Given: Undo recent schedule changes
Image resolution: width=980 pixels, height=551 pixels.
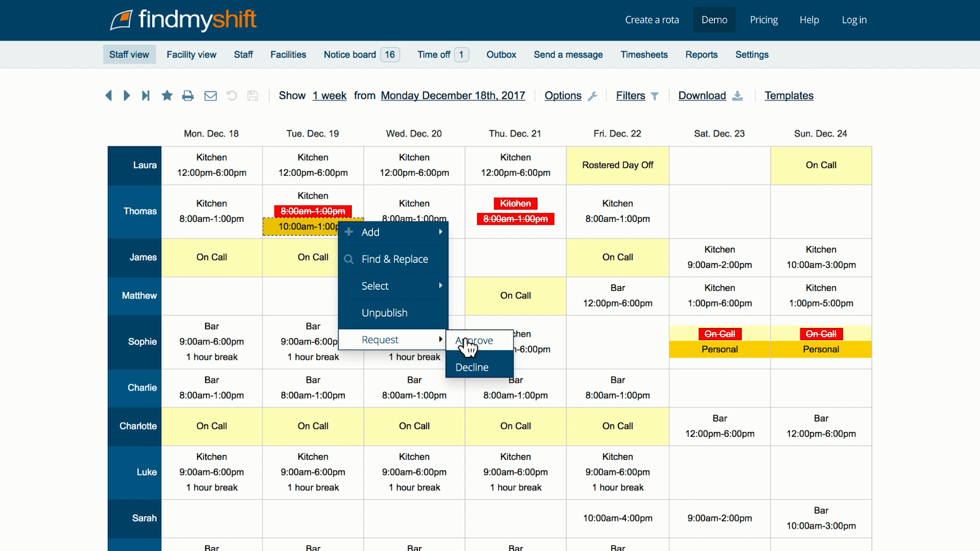Looking at the screenshot, I should (x=231, y=95).
